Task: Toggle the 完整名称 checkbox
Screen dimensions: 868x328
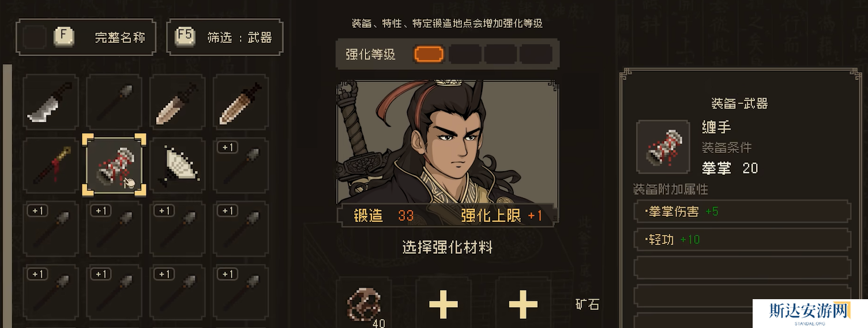Action: [x=35, y=37]
